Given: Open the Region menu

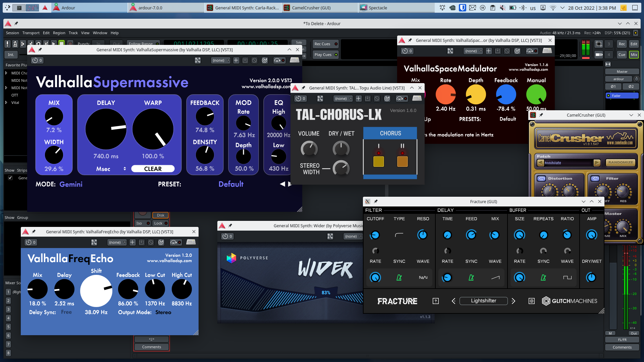Looking at the screenshot, I should tap(59, 33).
